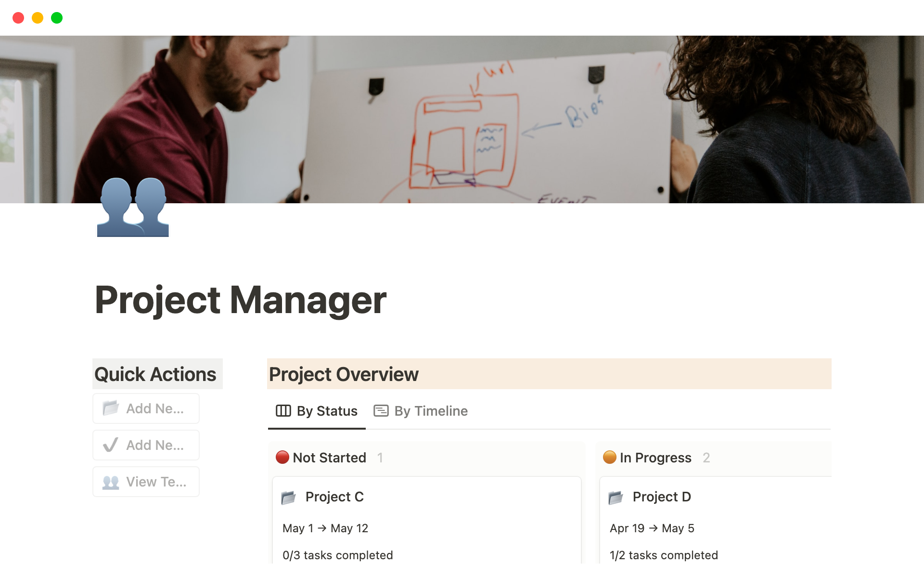Click the two-people silhouette page icon

pos(133,208)
